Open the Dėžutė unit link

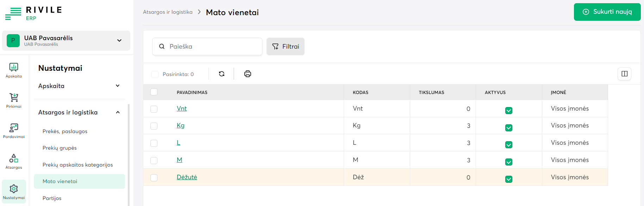[187, 177]
